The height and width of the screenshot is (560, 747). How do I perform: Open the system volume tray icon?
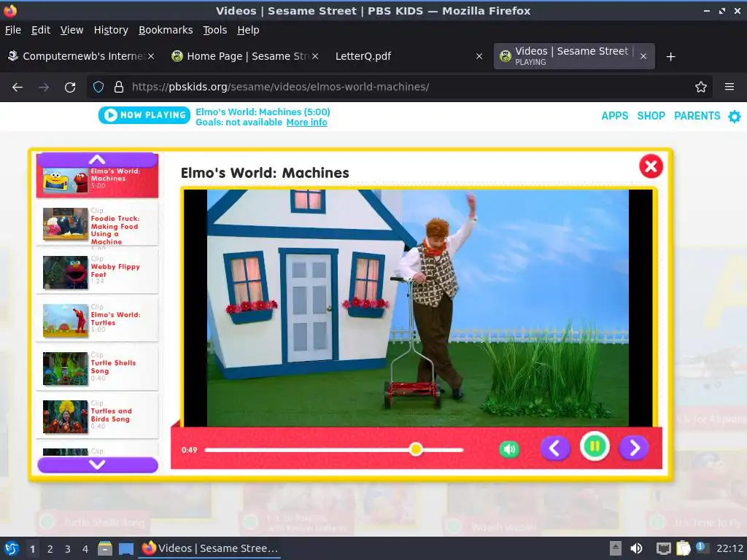pyautogui.click(x=636, y=548)
